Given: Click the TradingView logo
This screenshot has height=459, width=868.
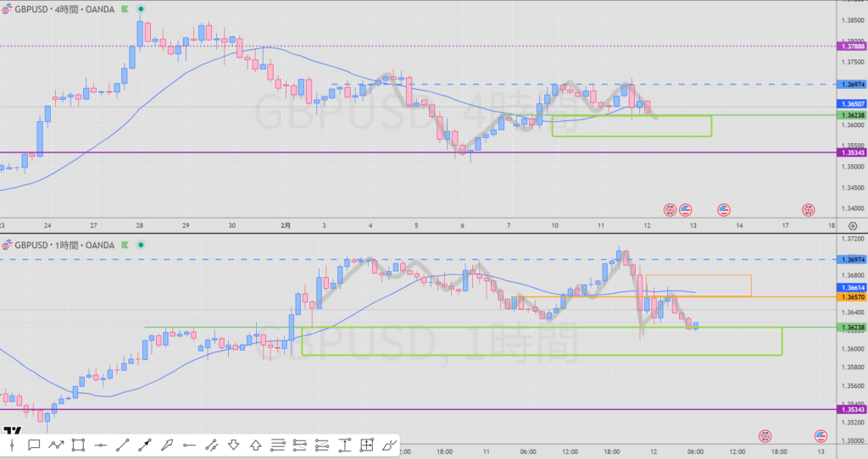Looking at the screenshot, I should pyautogui.click(x=14, y=429).
